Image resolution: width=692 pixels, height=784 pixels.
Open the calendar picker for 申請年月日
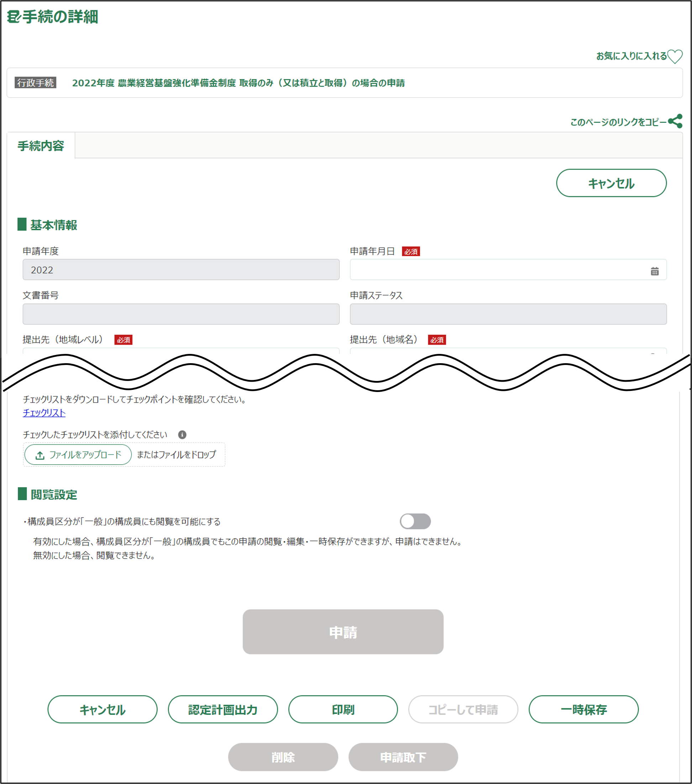[654, 271]
